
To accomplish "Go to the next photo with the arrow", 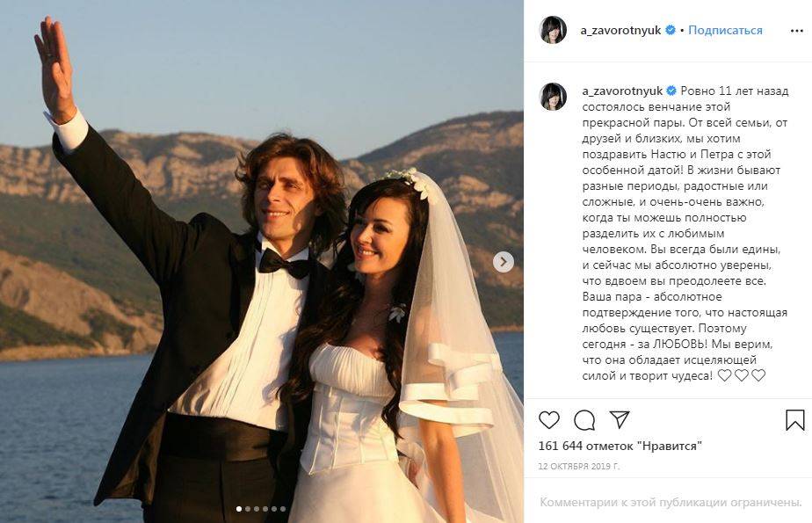I will [x=504, y=261].
